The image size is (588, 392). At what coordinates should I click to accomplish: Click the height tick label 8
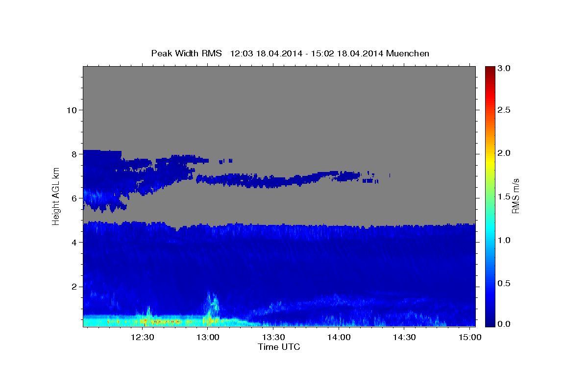(x=73, y=154)
